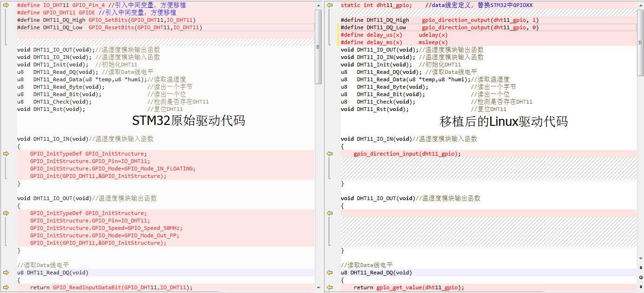
Task: Click right-pane arrow beside u8 DHT11_Read_DQ(void)
Action: pyautogui.click(x=330, y=273)
